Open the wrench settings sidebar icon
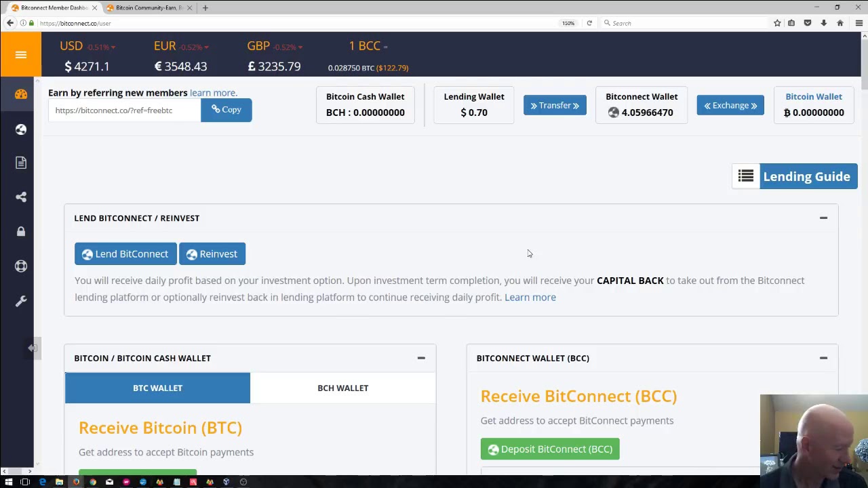The height and width of the screenshot is (488, 868). click(21, 300)
